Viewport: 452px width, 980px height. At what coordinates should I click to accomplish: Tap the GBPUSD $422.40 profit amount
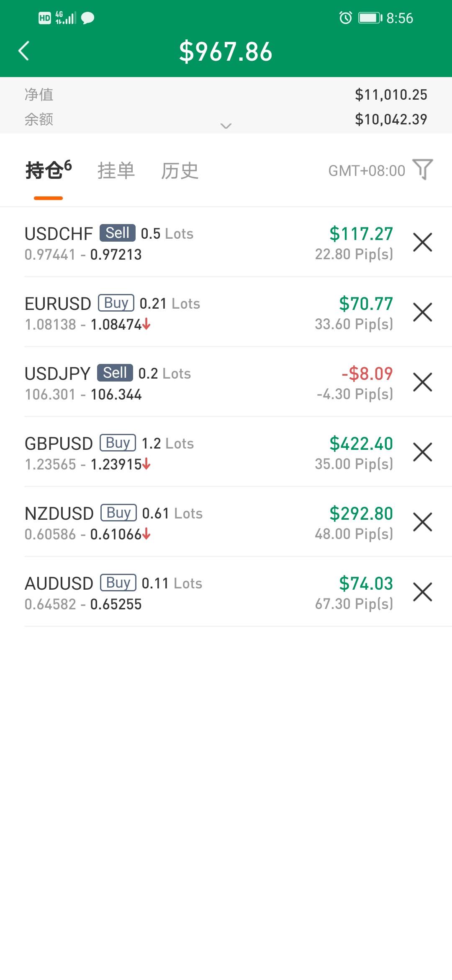click(x=361, y=444)
